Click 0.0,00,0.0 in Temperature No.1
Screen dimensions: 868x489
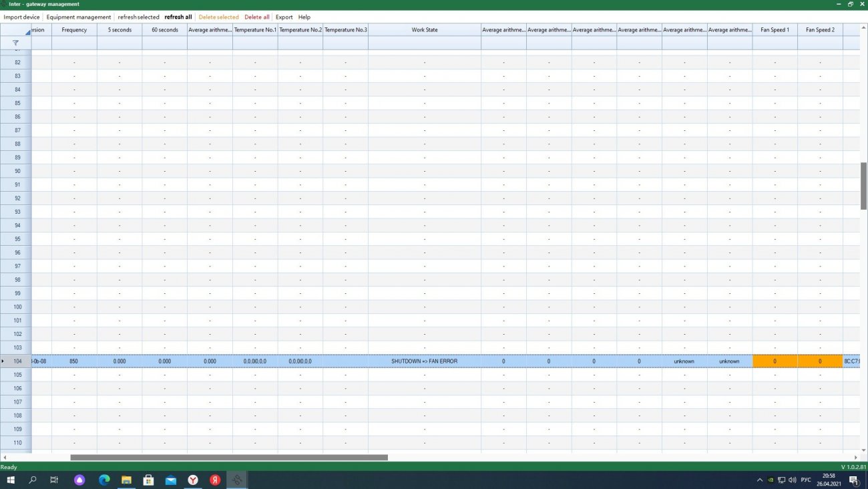click(255, 361)
